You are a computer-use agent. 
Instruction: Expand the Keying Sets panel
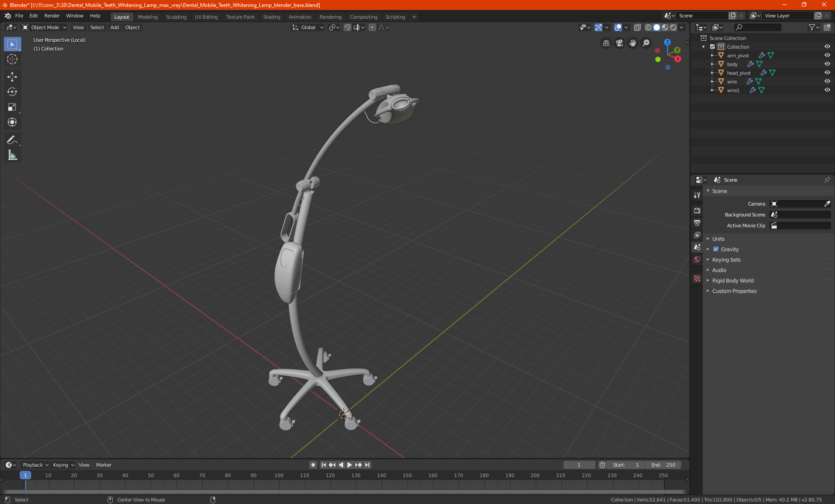click(726, 260)
